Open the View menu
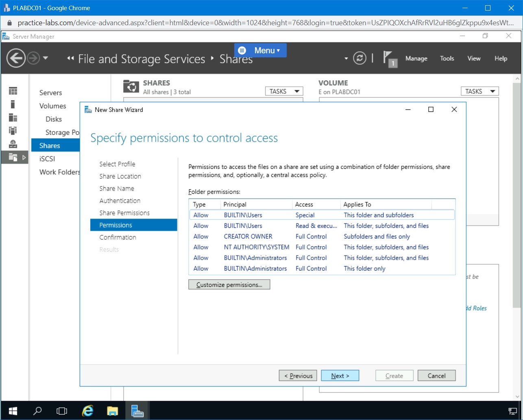Viewport: 523px width, 420px height. [x=474, y=59]
